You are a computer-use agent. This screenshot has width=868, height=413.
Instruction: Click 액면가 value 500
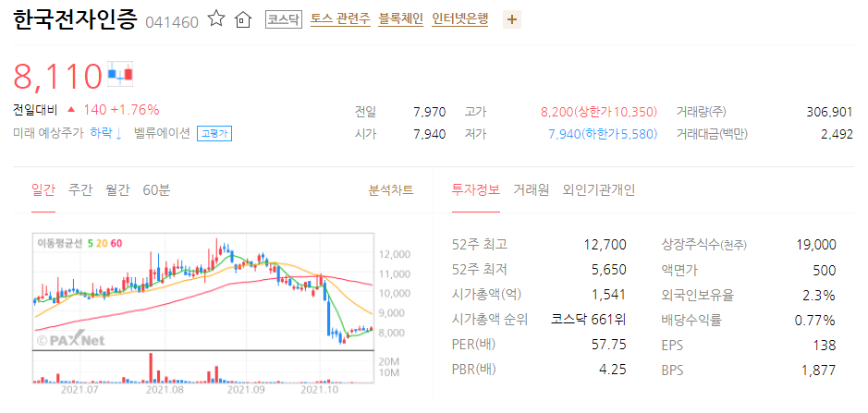tap(825, 270)
